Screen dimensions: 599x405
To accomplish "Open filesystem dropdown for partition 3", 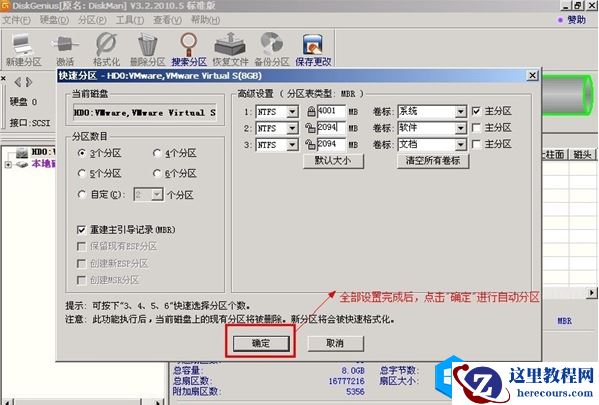I will [x=292, y=145].
